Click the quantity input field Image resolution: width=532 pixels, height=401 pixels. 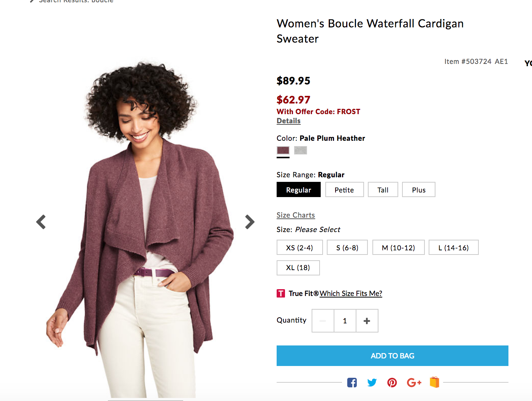pos(345,321)
